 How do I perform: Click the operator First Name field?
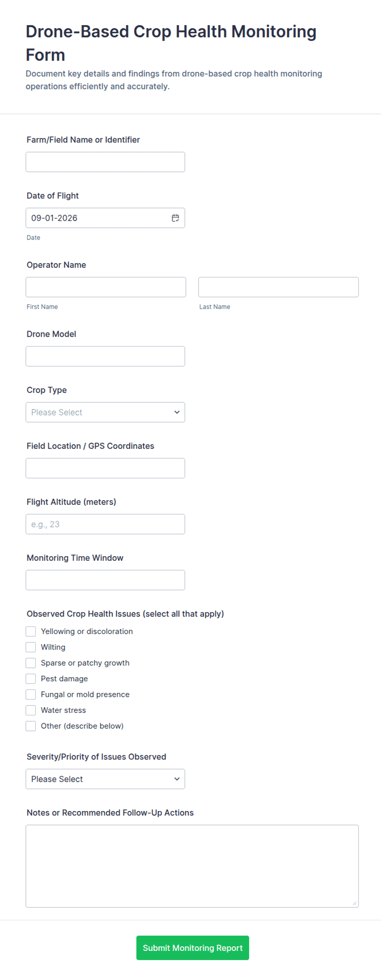point(106,287)
